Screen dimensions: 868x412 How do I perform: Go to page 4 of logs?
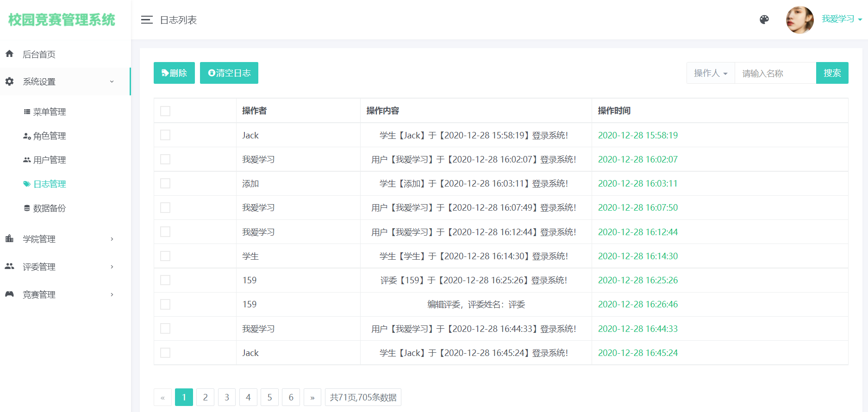point(248,397)
